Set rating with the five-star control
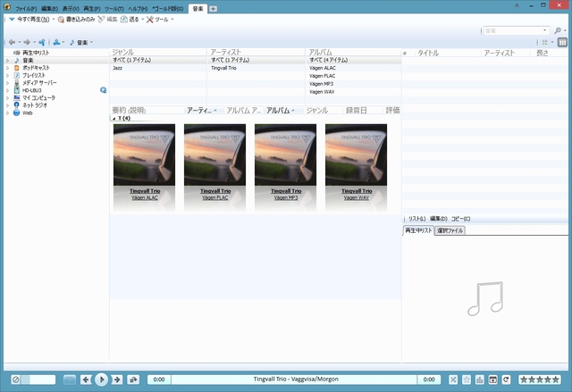 [x=543, y=379]
